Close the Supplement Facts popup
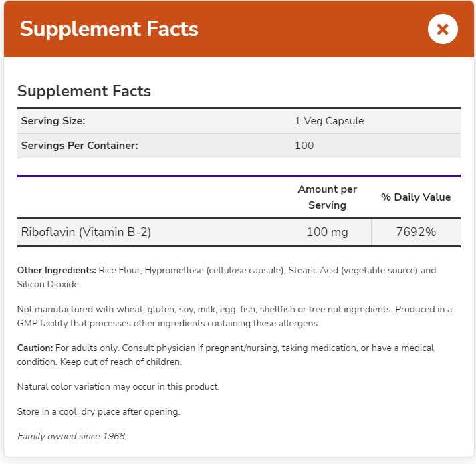Screen dimensions: 476x464 [x=442, y=29]
